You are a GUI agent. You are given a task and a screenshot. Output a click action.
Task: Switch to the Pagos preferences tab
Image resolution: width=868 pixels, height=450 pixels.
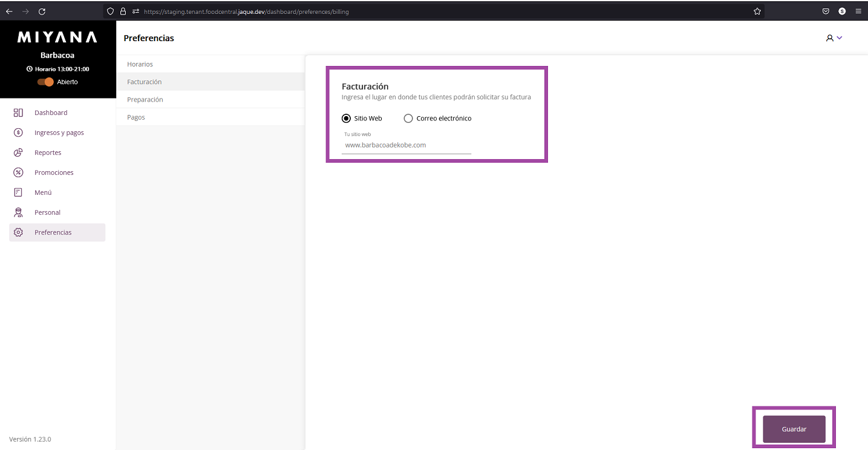coord(210,117)
